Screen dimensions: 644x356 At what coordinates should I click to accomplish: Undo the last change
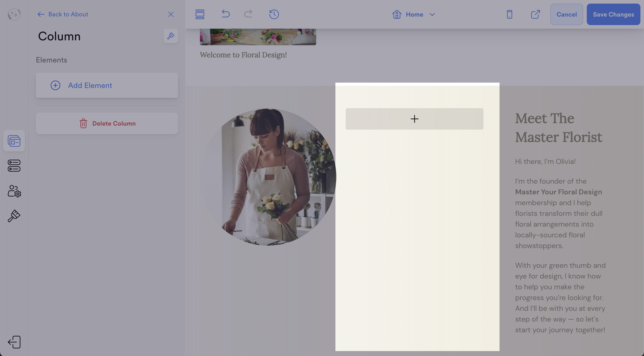[225, 14]
